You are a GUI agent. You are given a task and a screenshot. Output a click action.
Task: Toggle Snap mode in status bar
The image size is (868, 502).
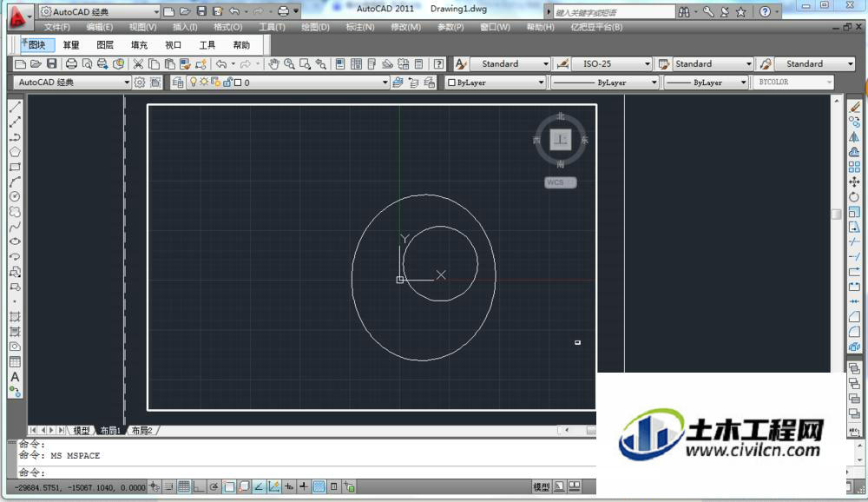(169, 487)
